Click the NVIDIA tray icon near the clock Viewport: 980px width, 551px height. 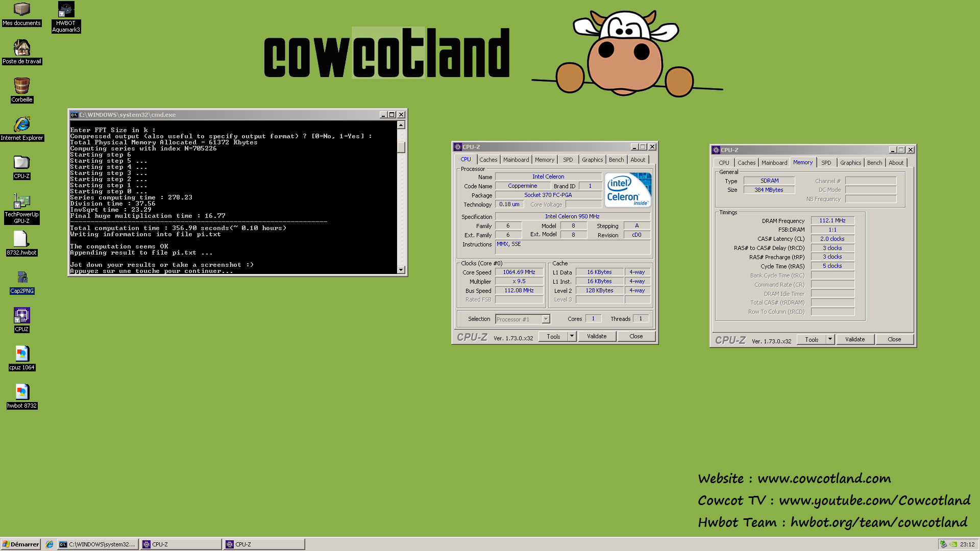953,544
